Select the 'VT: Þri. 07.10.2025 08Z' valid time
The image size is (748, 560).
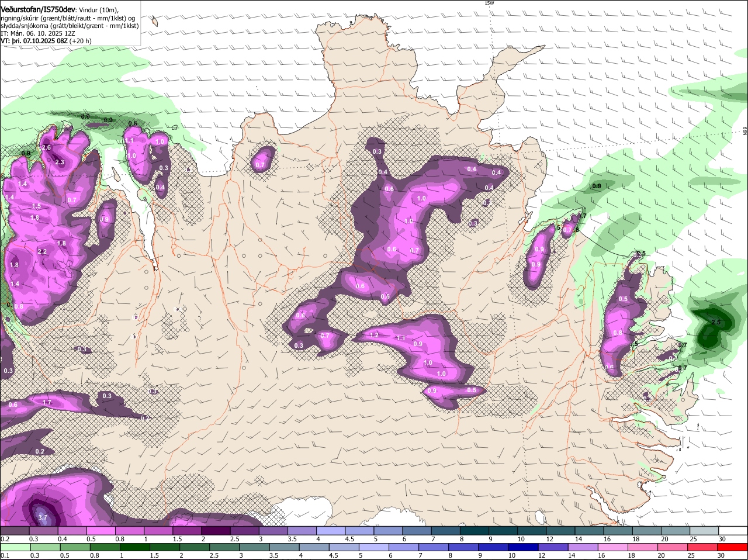click(34, 41)
